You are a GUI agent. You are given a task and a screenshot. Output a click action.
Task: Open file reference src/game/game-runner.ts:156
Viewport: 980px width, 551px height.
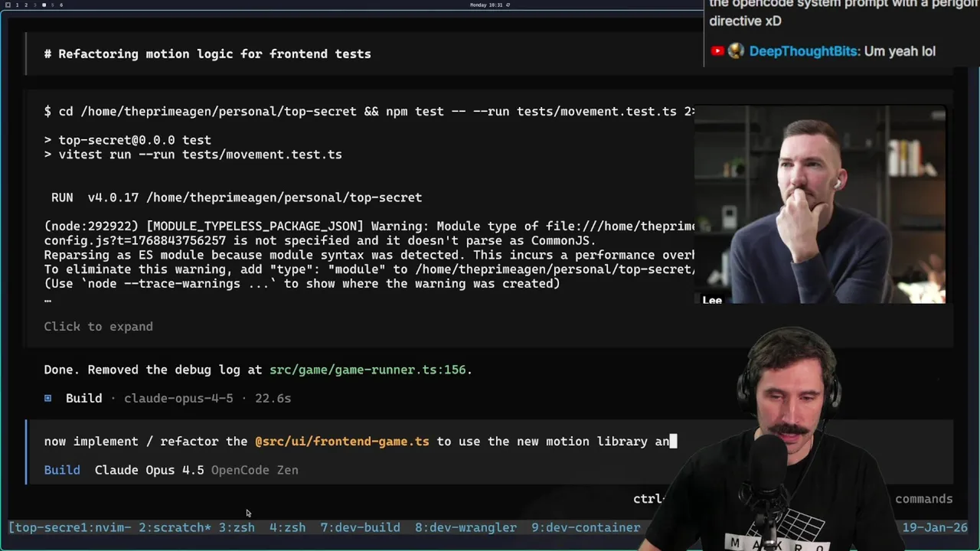click(x=367, y=370)
